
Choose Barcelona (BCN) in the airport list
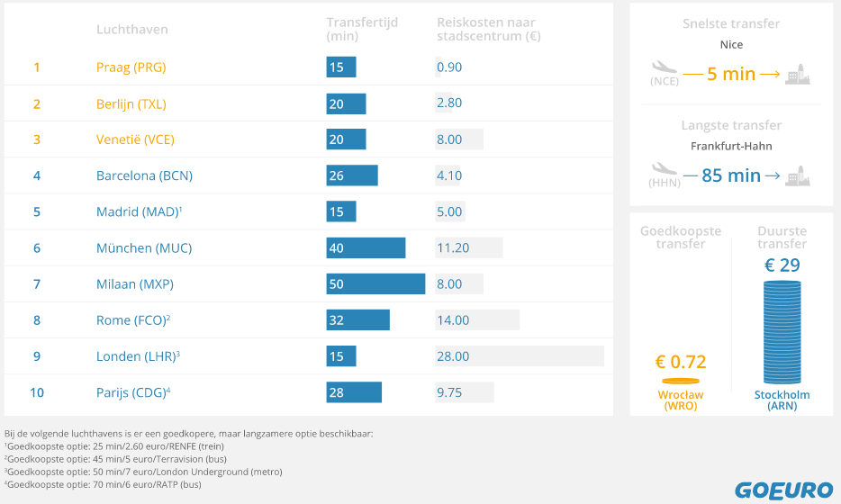pyautogui.click(x=144, y=175)
